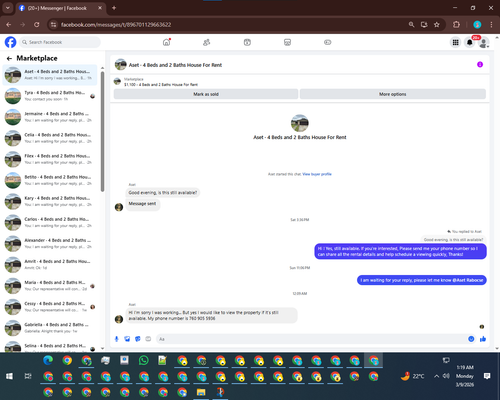Launch Microsoft Edge from the taskbar

click(48, 360)
